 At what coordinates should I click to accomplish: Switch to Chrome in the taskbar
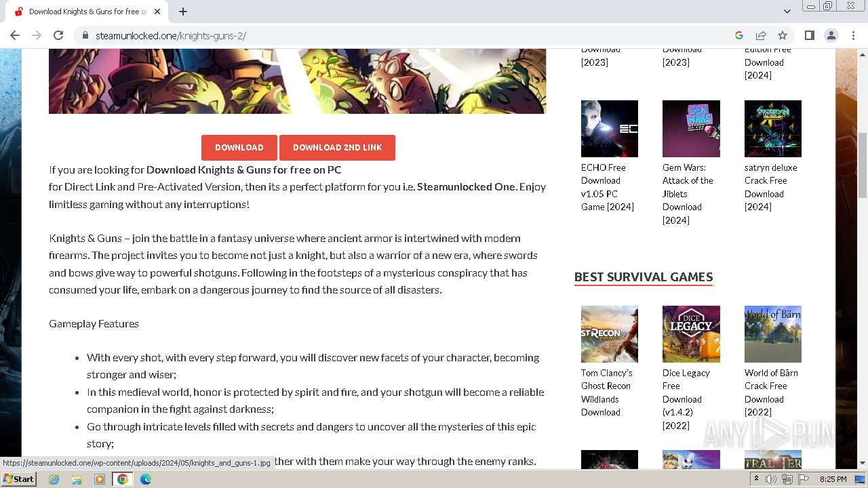pyautogui.click(x=123, y=479)
